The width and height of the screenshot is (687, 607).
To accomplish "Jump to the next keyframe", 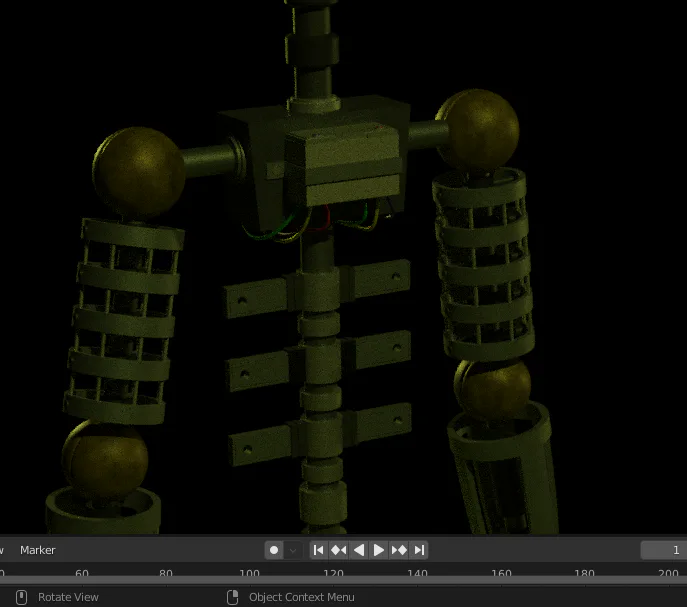I will (399, 550).
